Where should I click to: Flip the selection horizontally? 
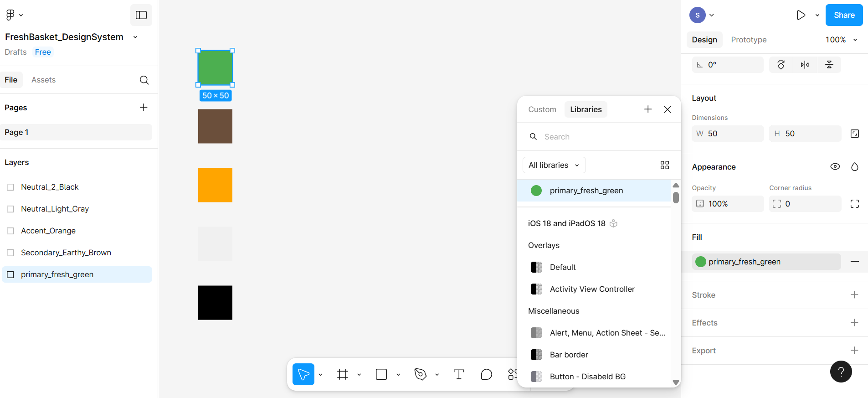pos(805,65)
